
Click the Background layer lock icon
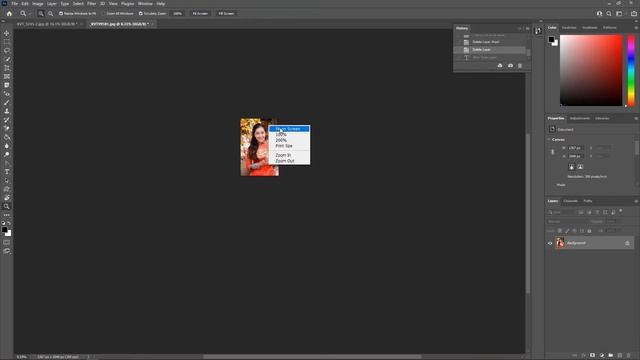click(627, 243)
